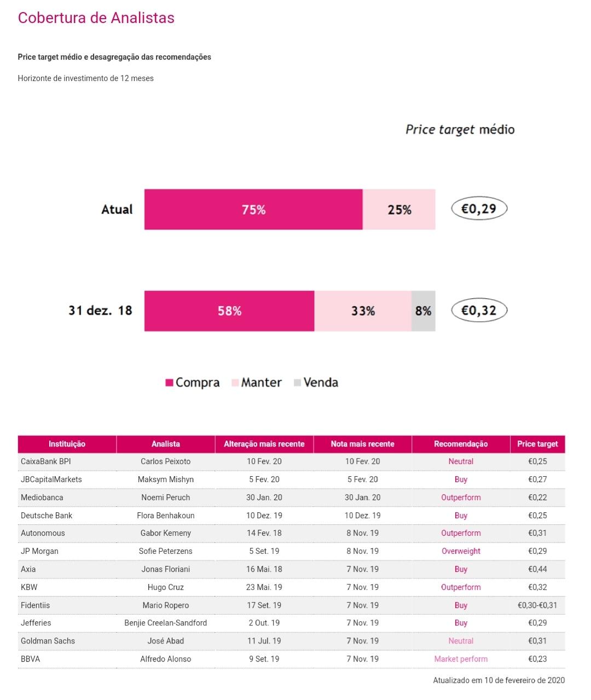The height and width of the screenshot is (700, 591).
Task: Click the Price target column header
Action: 537,444
